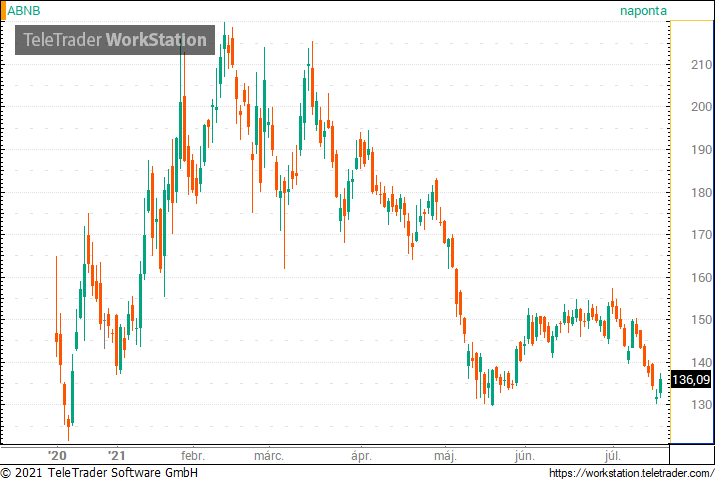Open the workstation.teletrader.com link
Image resolution: width=715 pixels, height=481 pixels.
point(632,473)
